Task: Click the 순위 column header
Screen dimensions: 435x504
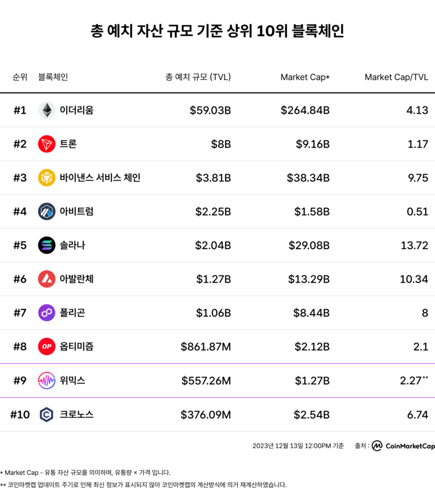Action: tap(20, 77)
